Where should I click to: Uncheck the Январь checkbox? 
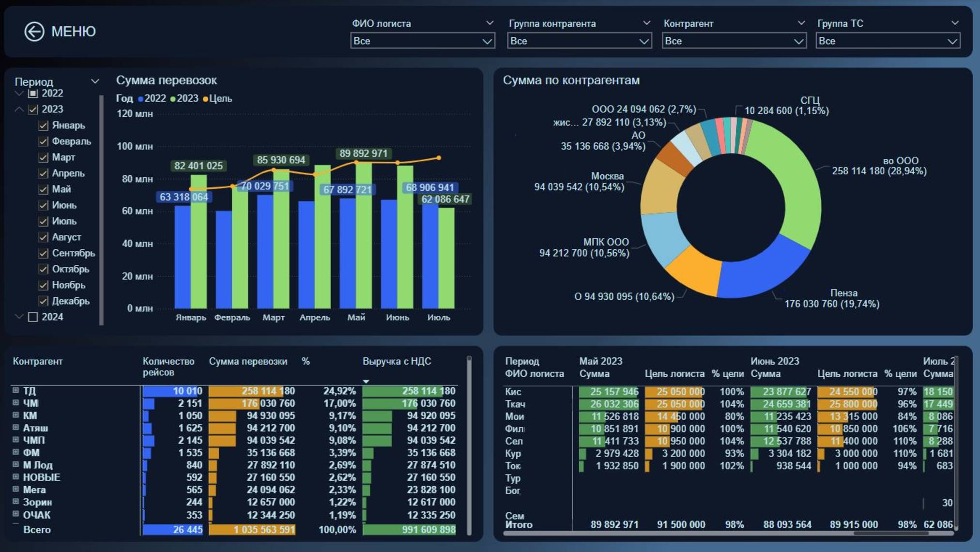[x=42, y=125]
